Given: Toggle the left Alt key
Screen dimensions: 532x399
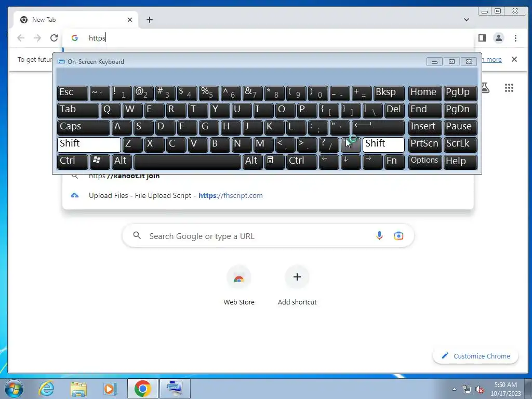Looking at the screenshot, I should coord(122,162).
